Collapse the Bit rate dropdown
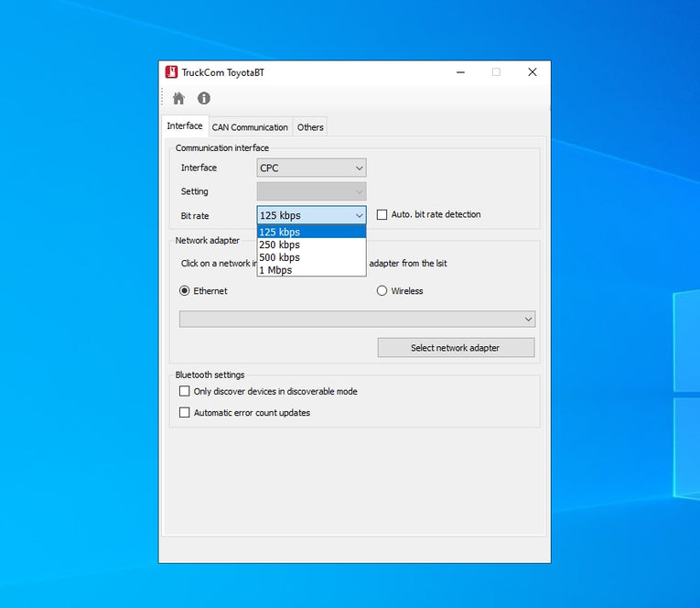The width and height of the screenshot is (700, 608). click(311, 215)
